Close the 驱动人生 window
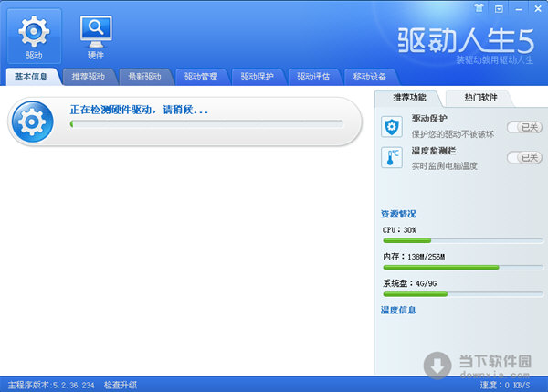Screen dimensions: 548x392 pyautogui.click(x=538, y=9)
